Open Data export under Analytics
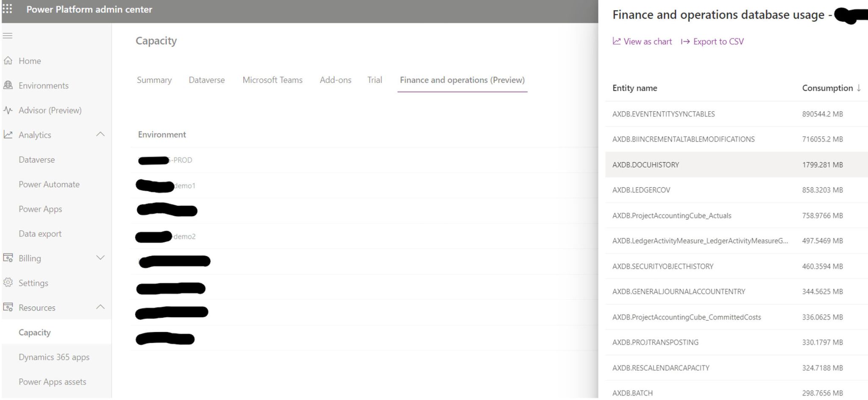868x400 pixels. (x=40, y=234)
